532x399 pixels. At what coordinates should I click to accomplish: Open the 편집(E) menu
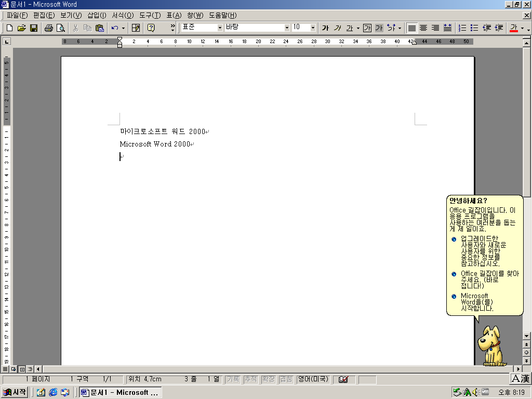[44, 15]
